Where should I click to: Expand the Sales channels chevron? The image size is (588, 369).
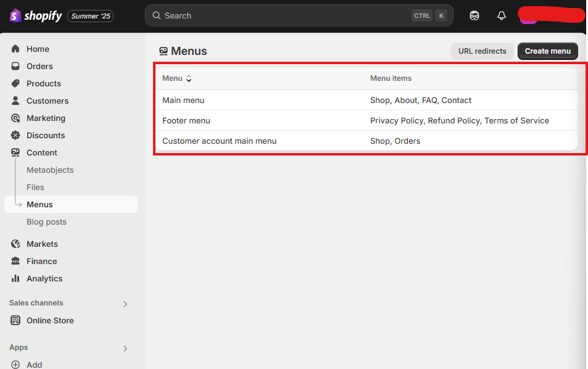click(125, 304)
